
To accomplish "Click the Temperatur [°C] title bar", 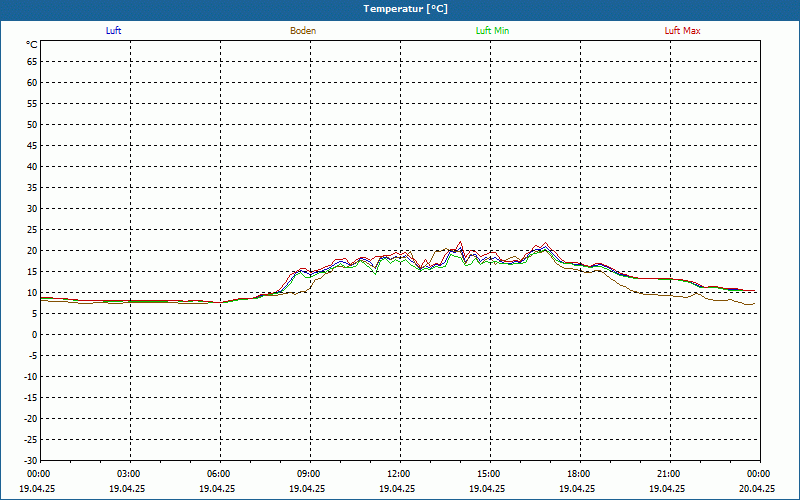I will [x=400, y=10].
